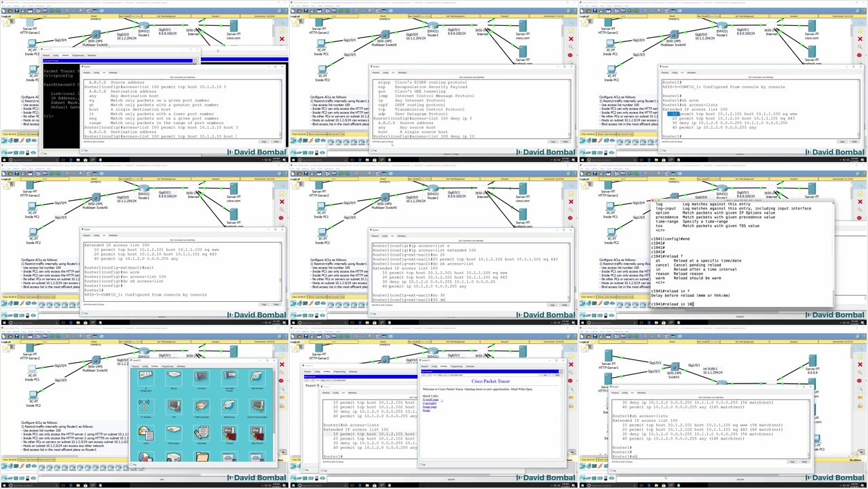
Task: Tick Top checkbox in bottom-right thumbnail
Action: 611,471
